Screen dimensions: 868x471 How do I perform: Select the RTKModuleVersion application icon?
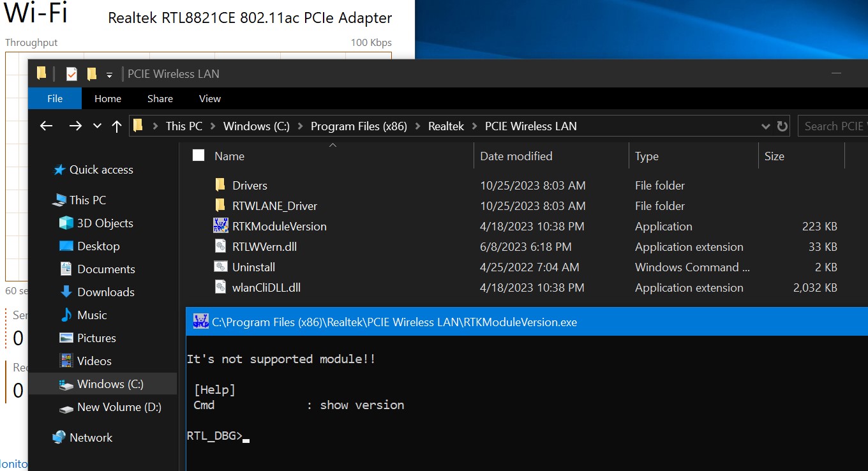pos(220,226)
